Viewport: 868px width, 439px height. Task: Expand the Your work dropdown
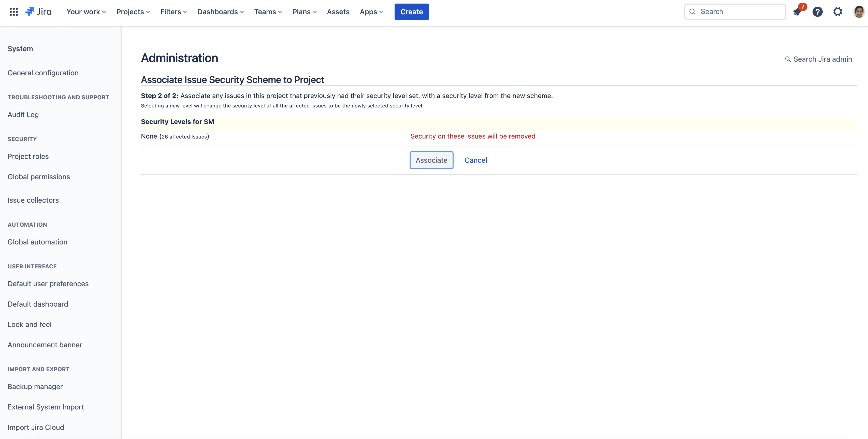pos(86,12)
